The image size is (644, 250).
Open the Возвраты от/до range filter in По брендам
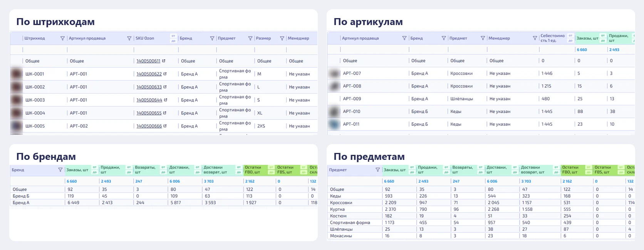coord(163,170)
